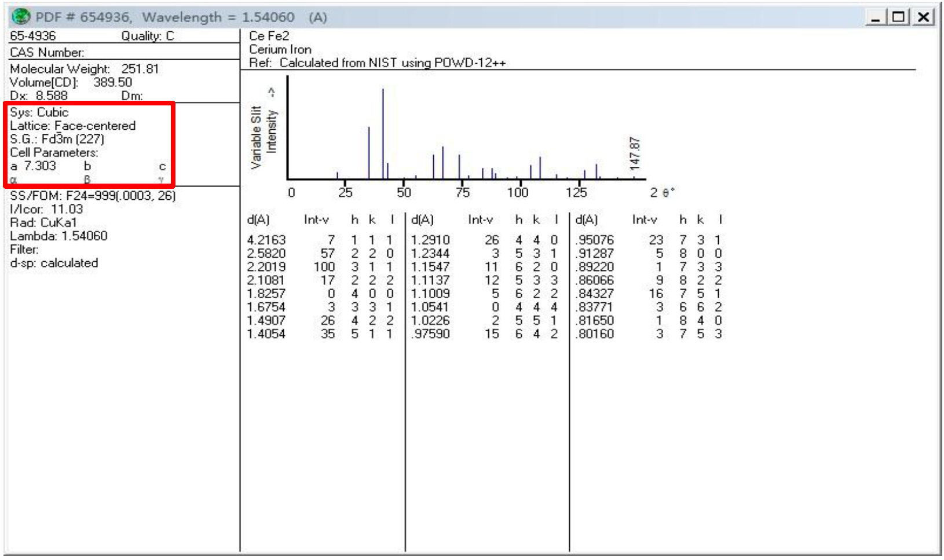This screenshot has width=944, height=560.
Task: Close the PDF # 654936 window
Action: click(x=923, y=17)
